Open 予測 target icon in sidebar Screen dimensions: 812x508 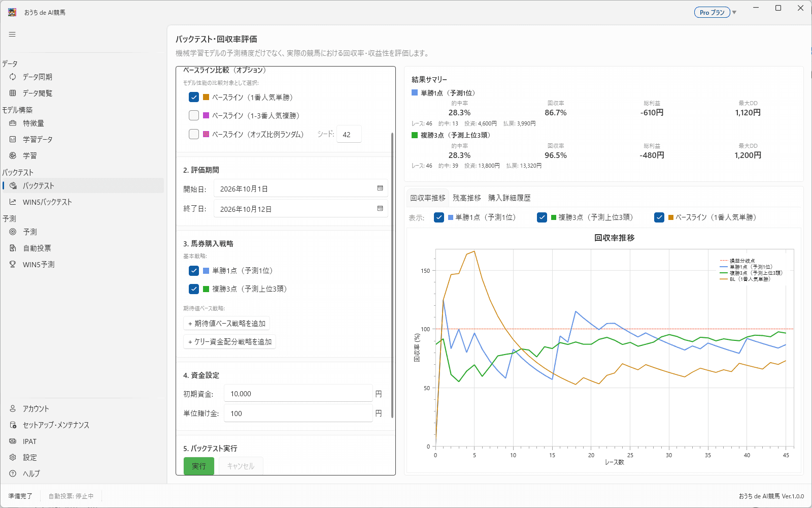click(13, 232)
